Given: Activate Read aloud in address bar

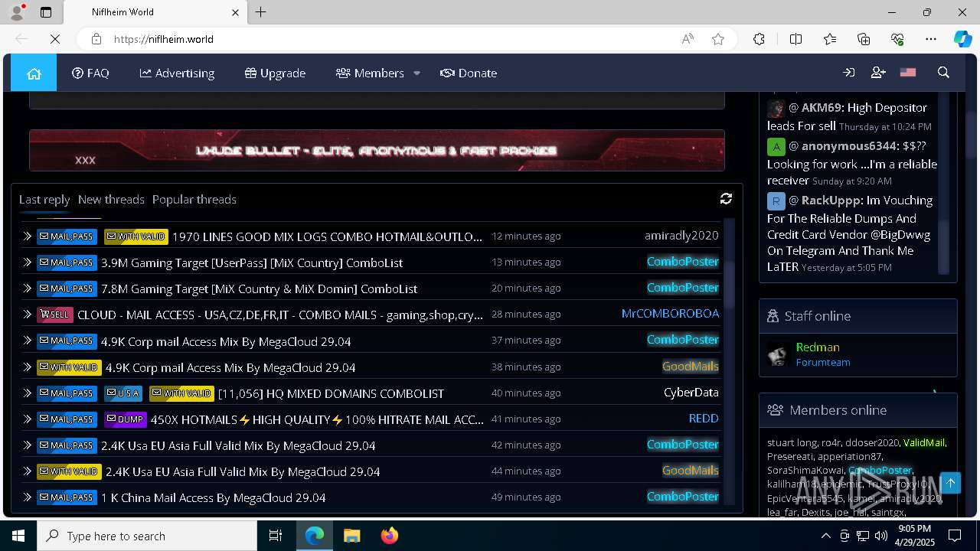Looking at the screenshot, I should click(x=688, y=39).
